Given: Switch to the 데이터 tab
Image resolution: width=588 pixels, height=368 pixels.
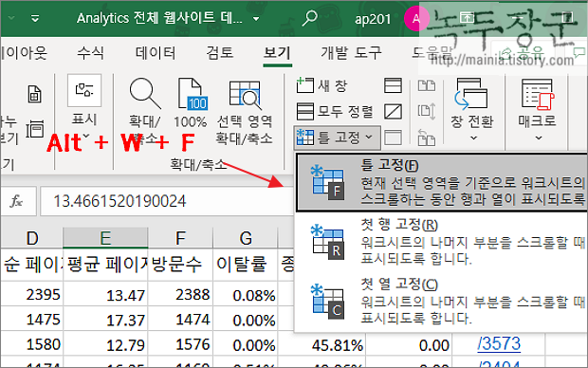Looking at the screenshot, I should point(156,52).
